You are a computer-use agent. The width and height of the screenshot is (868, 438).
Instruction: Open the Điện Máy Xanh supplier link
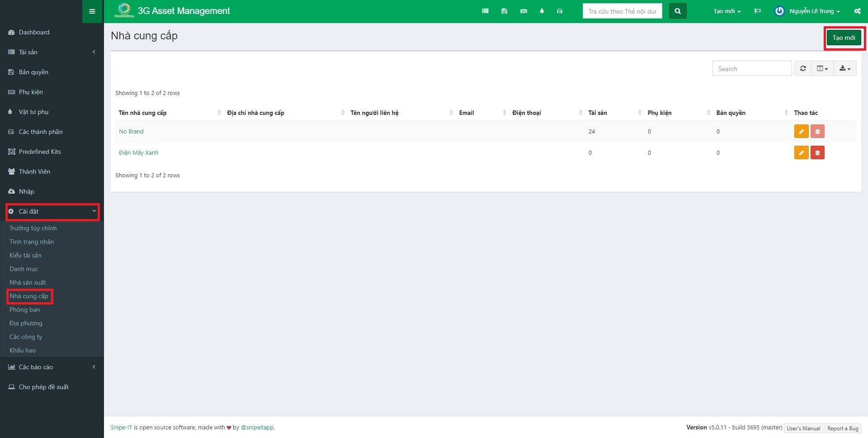[x=138, y=153]
